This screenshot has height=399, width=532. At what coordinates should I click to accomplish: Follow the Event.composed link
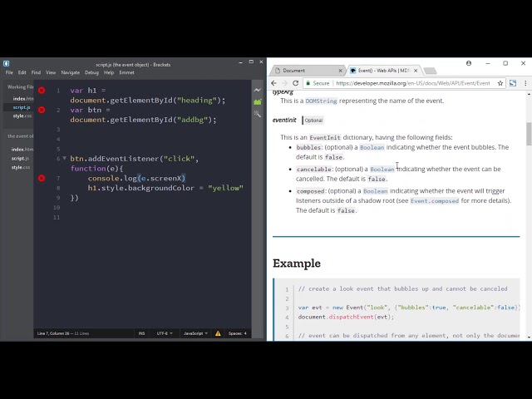coord(435,201)
